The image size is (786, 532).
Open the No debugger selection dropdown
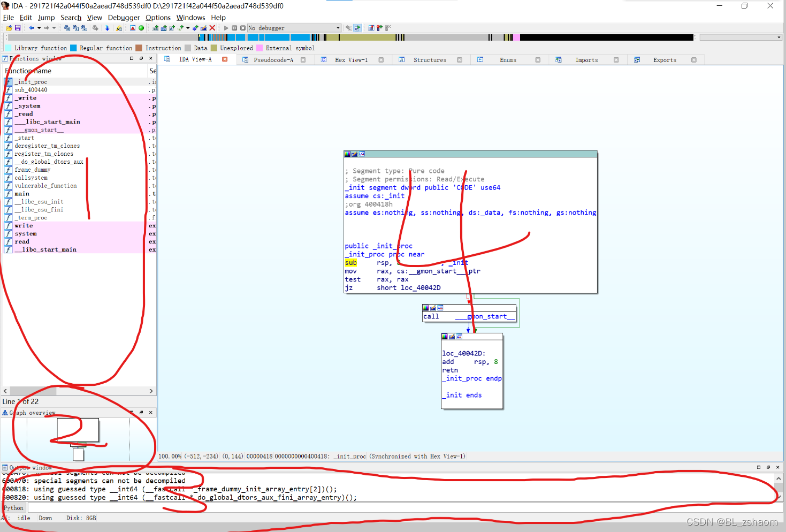coord(294,28)
